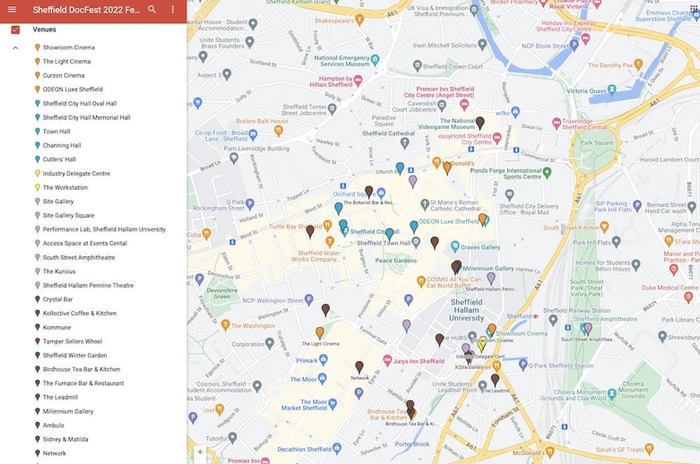700x464 pixels.
Task: Click Channing Hall in the venue list
Action: (62, 145)
